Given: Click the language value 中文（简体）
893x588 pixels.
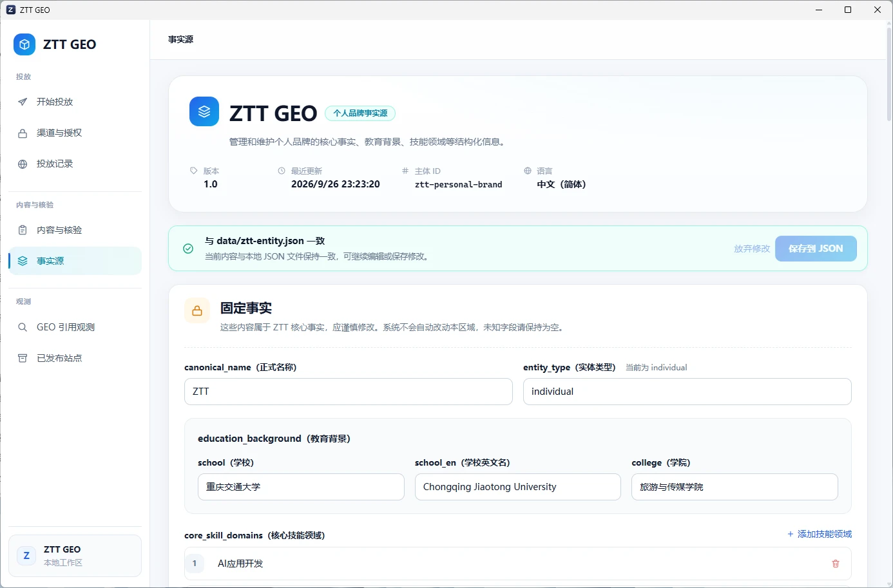Looking at the screenshot, I should tap(561, 184).
